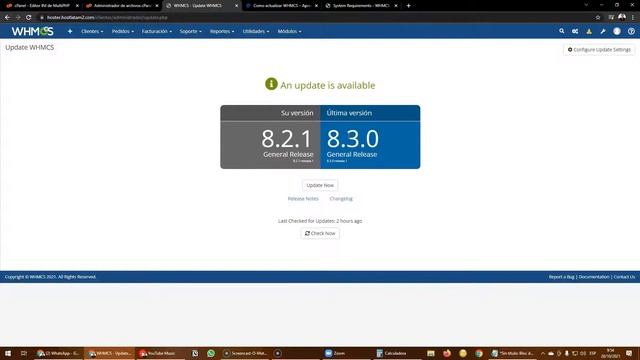Close the Administrador de archivos tab

pos(157,6)
